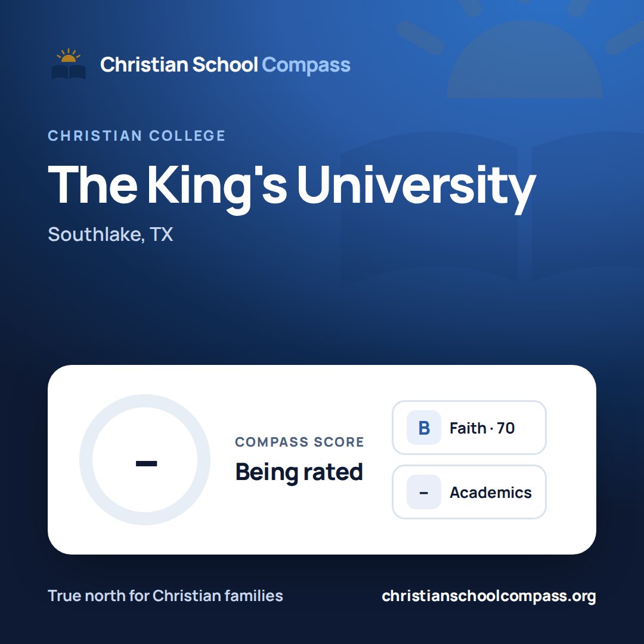
Task: Click the Being rated status text
Action: 299,472
